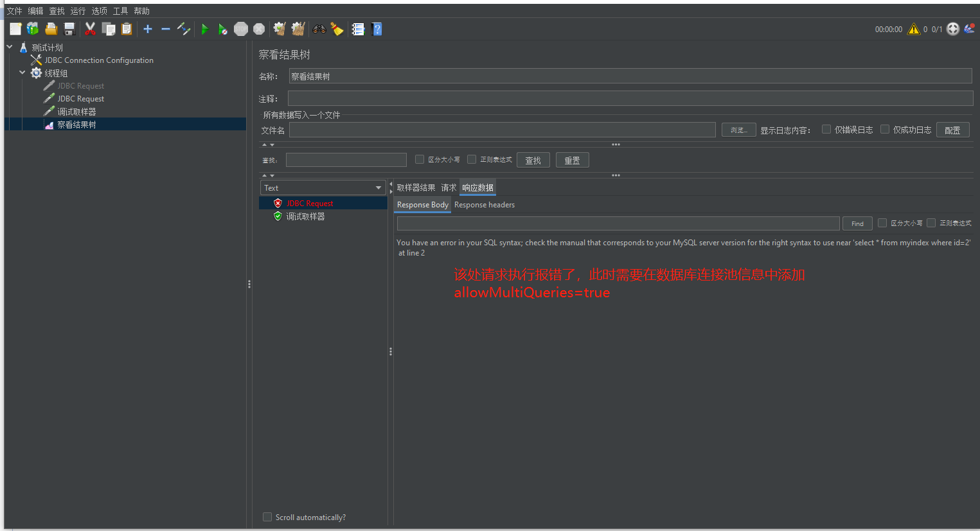Viewport: 980px width, 531px height.
Task: Click the 查找 search button
Action: click(x=533, y=160)
